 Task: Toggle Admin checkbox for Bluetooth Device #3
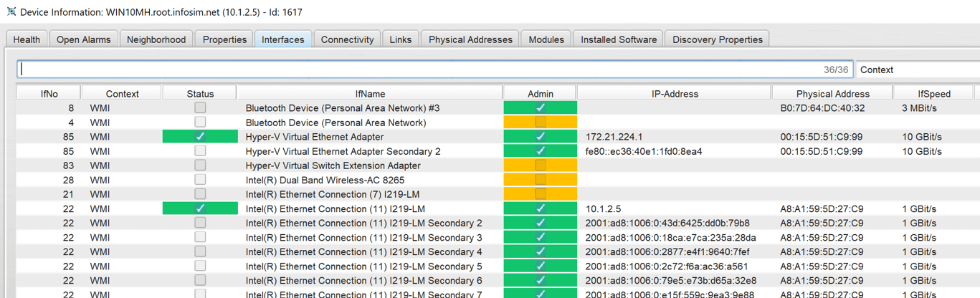[541, 107]
